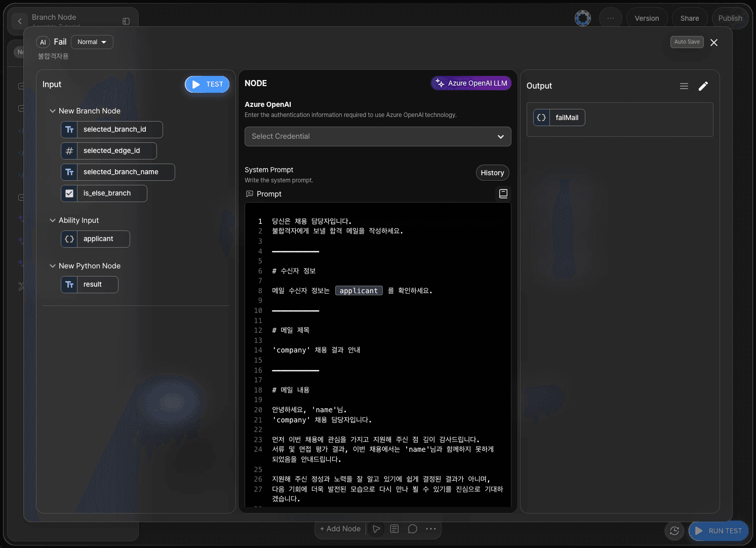Click the Share button
Screen dimensions: 756x548
689,18
